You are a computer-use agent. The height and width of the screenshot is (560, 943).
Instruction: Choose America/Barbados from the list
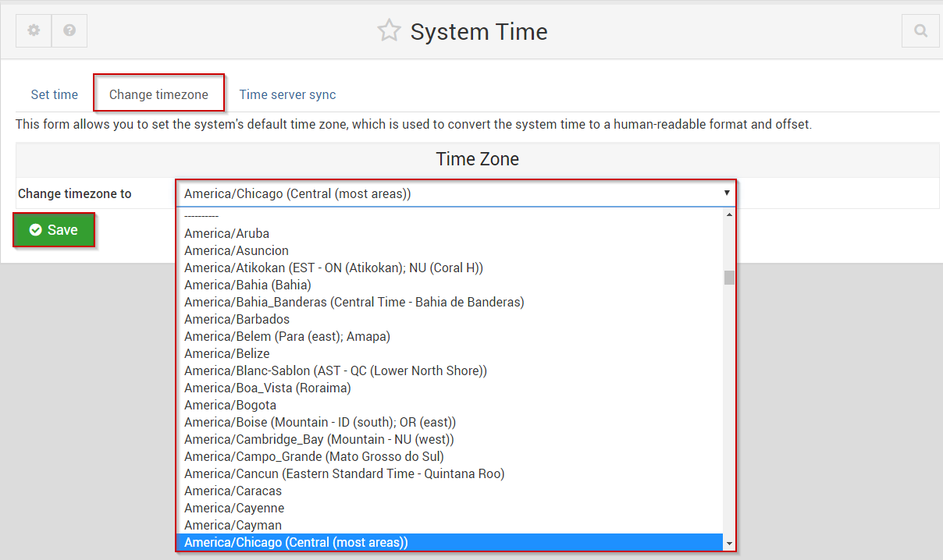450,319
